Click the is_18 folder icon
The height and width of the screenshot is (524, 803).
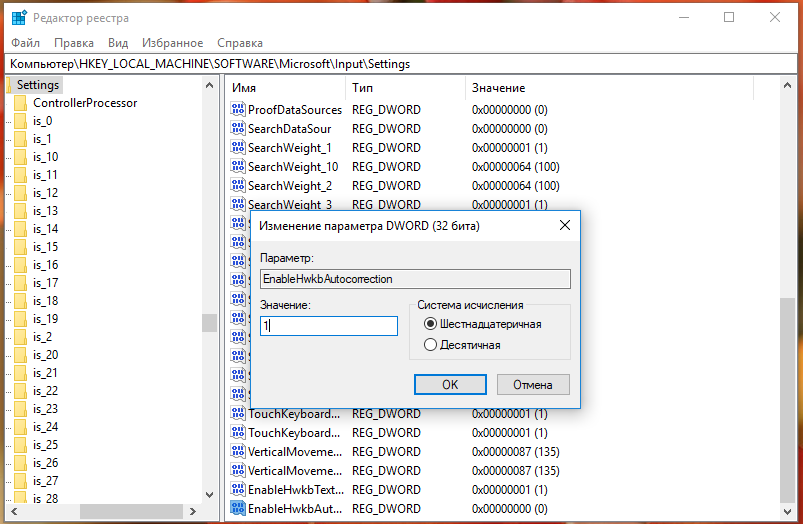(x=20, y=301)
